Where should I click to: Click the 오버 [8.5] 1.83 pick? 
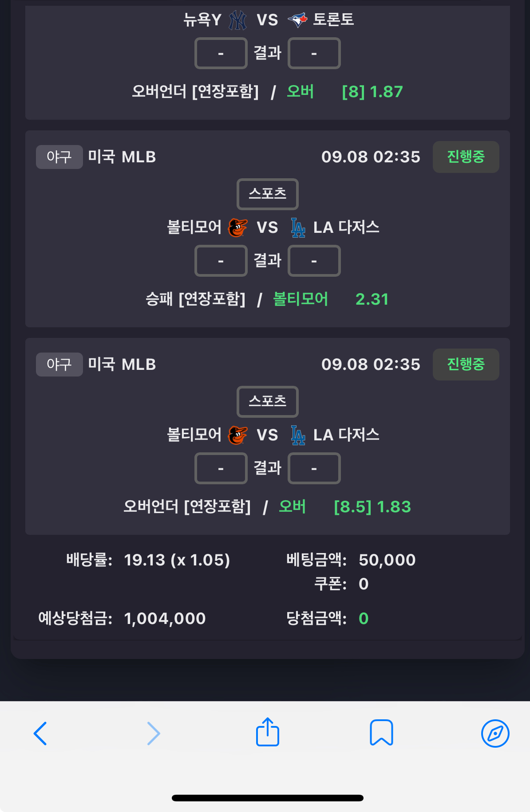tap(345, 506)
